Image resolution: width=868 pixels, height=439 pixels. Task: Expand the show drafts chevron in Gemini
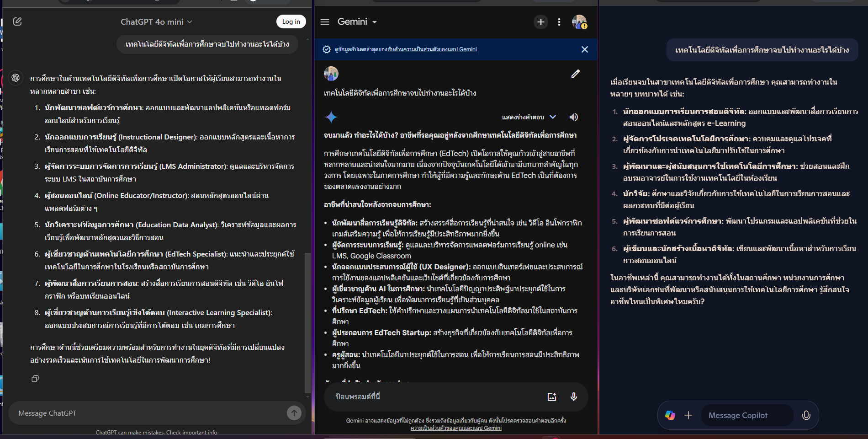coord(553,117)
